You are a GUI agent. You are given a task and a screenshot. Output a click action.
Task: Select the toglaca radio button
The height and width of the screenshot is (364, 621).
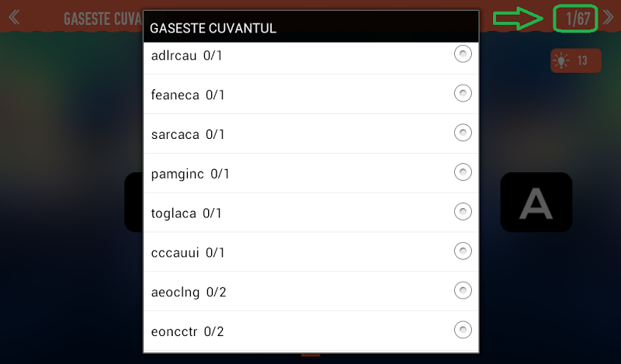(463, 211)
